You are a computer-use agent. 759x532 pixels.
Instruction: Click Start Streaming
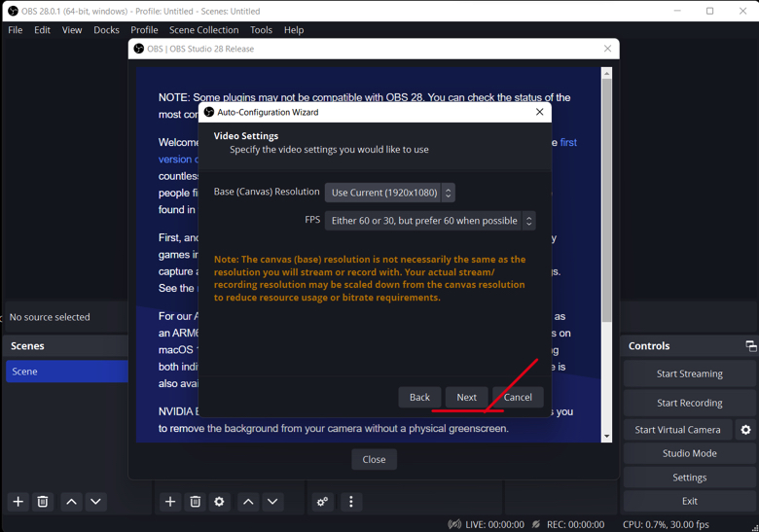(x=689, y=373)
